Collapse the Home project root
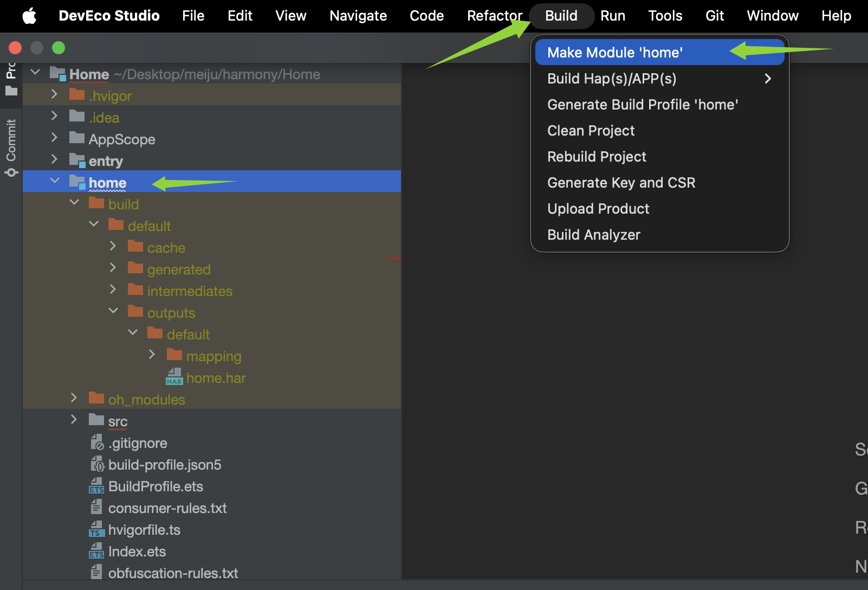Image resolution: width=868 pixels, height=590 pixels. tap(36, 72)
